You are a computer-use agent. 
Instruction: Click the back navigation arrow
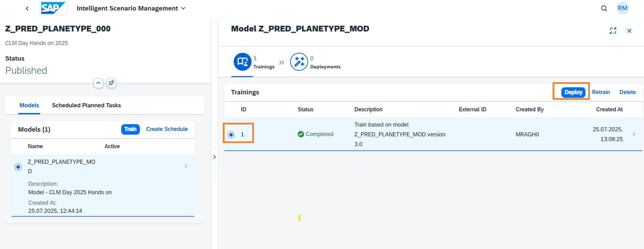(27, 8)
